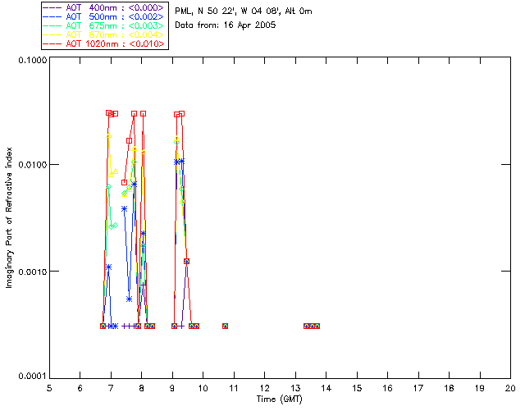
Task: Click the time-axis tick label 20
Action: [x=510, y=388]
